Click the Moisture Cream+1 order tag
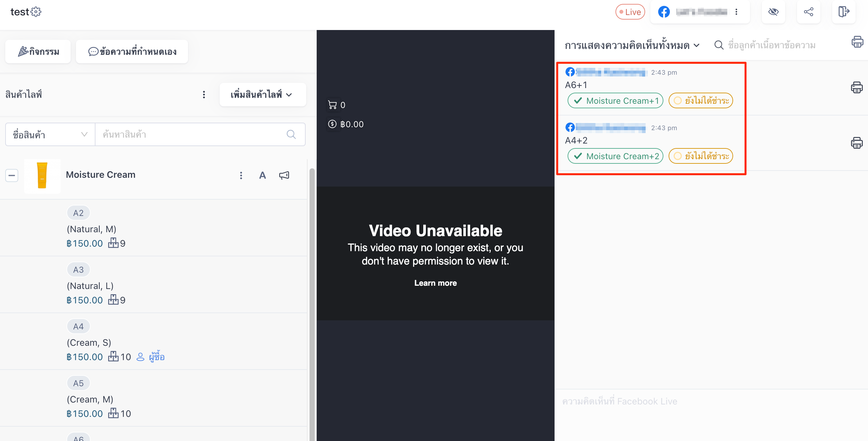The width and height of the screenshot is (868, 441). [615, 100]
